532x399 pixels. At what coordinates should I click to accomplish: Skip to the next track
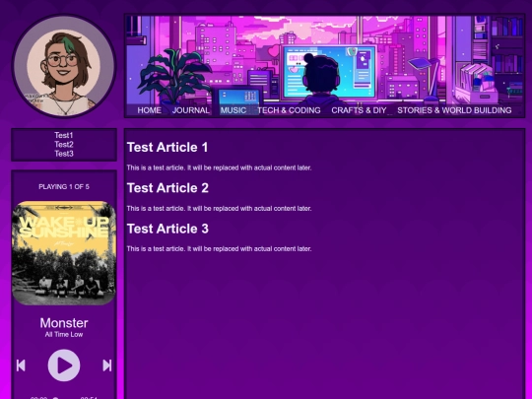pos(106,366)
